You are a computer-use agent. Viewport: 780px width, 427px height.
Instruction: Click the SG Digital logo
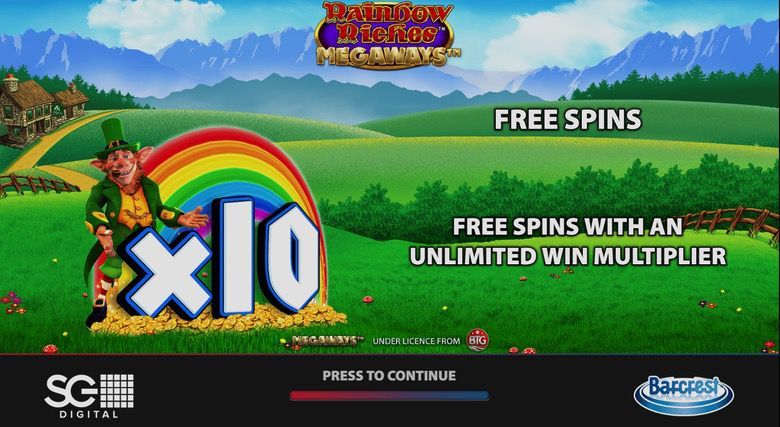89,396
